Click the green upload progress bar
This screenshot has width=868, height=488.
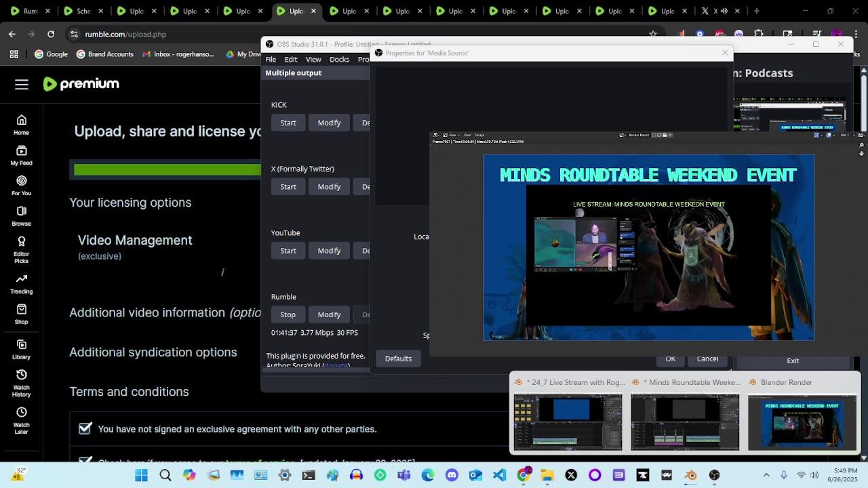point(167,169)
